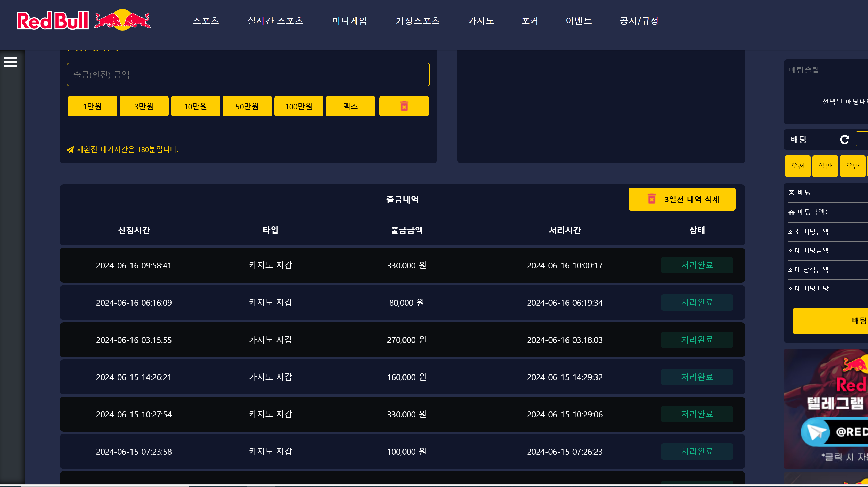This screenshot has height=487, width=868.
Task: Click the Red Bull logo
Action: [x=83, y=21]
